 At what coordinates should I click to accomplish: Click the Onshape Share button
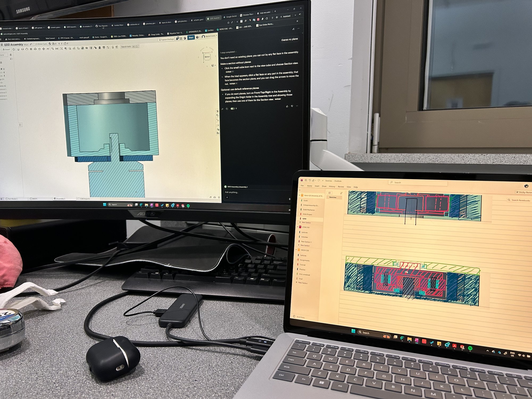pyautogui.click(x=191, y=38)
